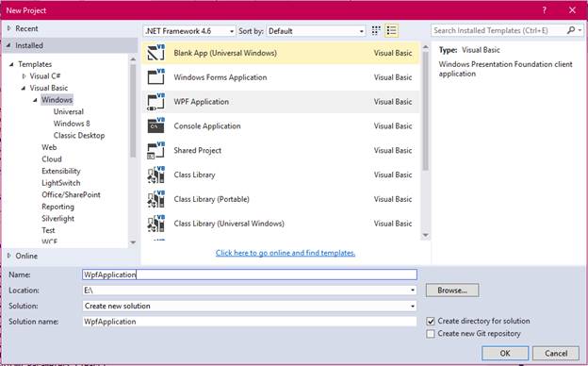Select Cloud category in tree
Screen dimensions: 588x366
52,159
